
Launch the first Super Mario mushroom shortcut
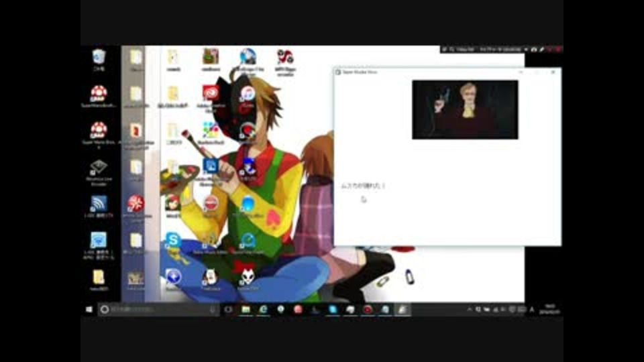(99, 94)
